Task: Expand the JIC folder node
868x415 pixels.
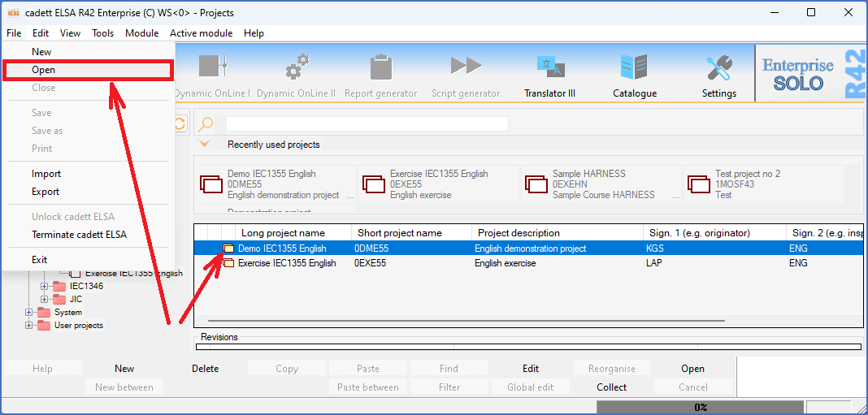Action: (45, 300)
